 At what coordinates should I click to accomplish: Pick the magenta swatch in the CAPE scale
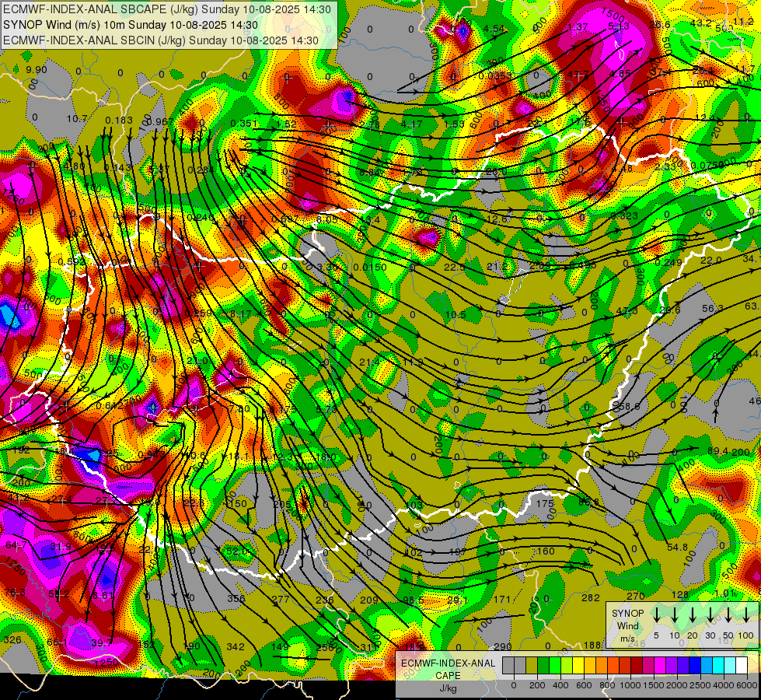coord(661,665)
